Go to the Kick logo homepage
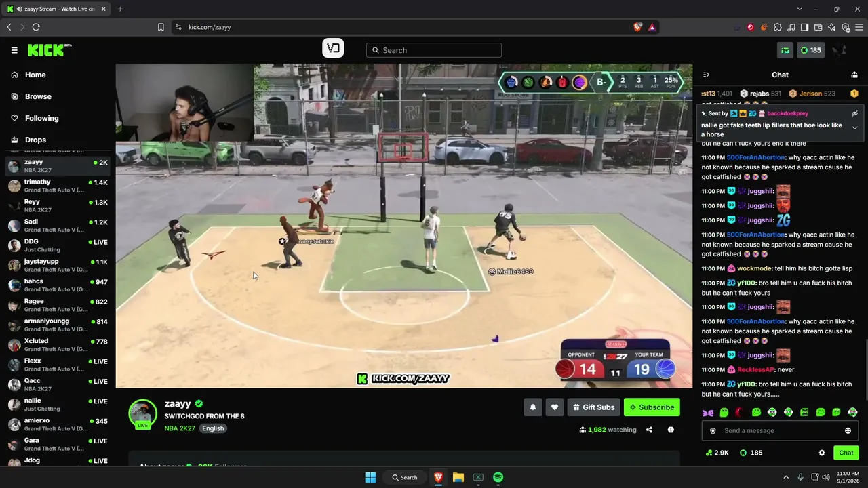The height and width of the screenshot is (488, 868). 50,50
